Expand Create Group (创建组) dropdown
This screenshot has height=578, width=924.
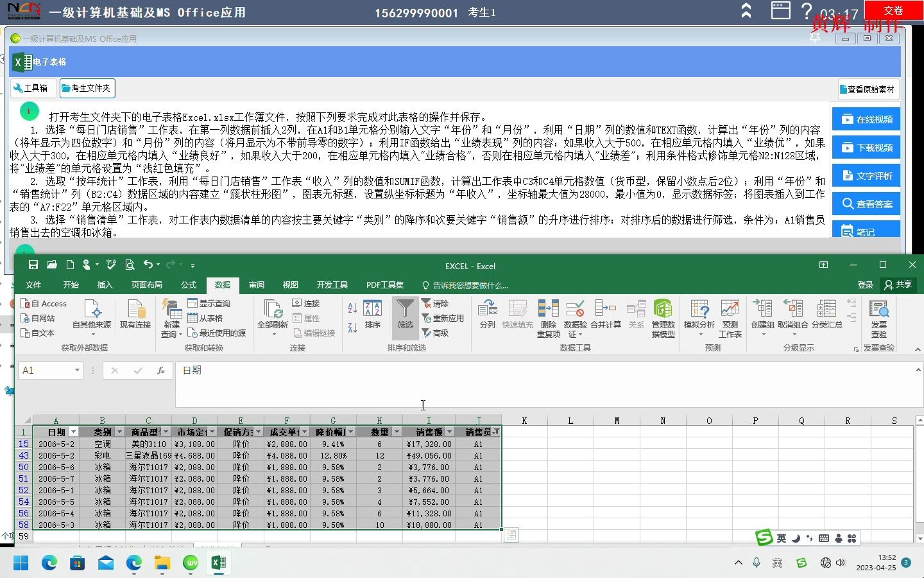click(763, 335)
